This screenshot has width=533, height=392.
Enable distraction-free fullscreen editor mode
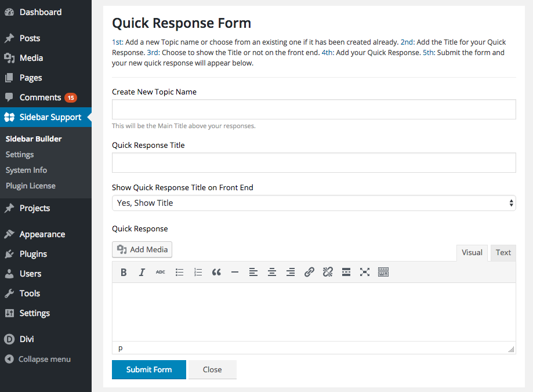[x=365, y=272]
